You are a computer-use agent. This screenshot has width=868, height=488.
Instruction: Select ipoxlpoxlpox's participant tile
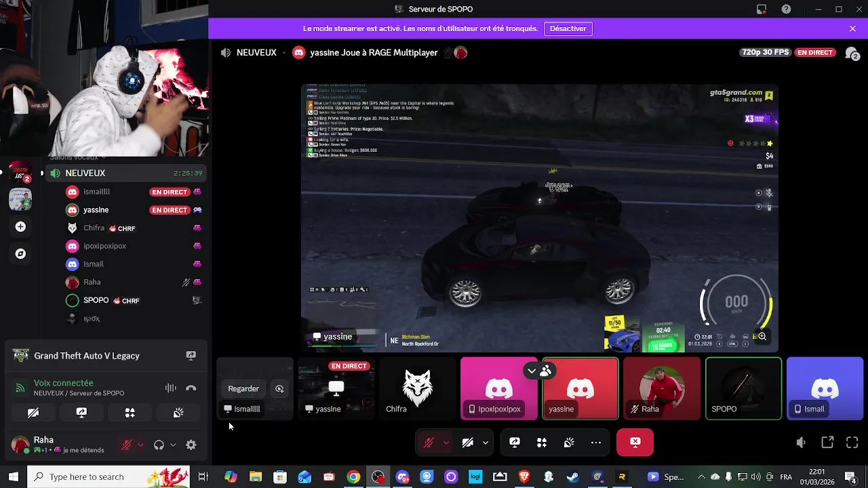499,389
